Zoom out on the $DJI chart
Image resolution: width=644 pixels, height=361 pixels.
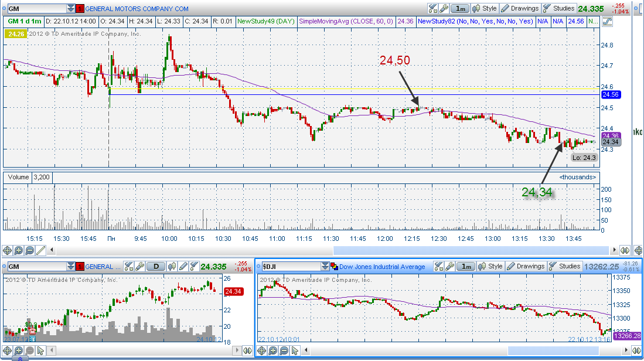284,350
